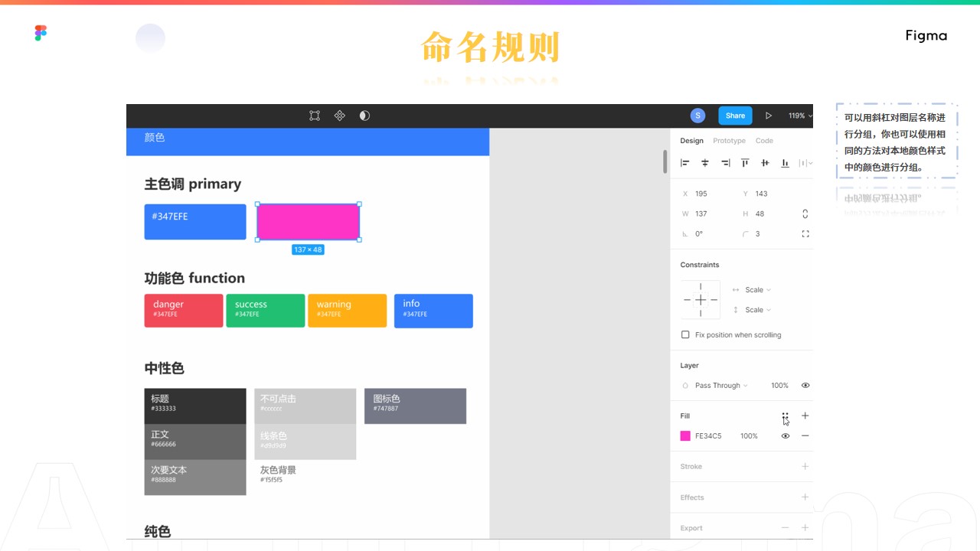Click independent corners icon beside radius
Image resolution: width=980 pixels, height=551 pixels.
(805, 234)
